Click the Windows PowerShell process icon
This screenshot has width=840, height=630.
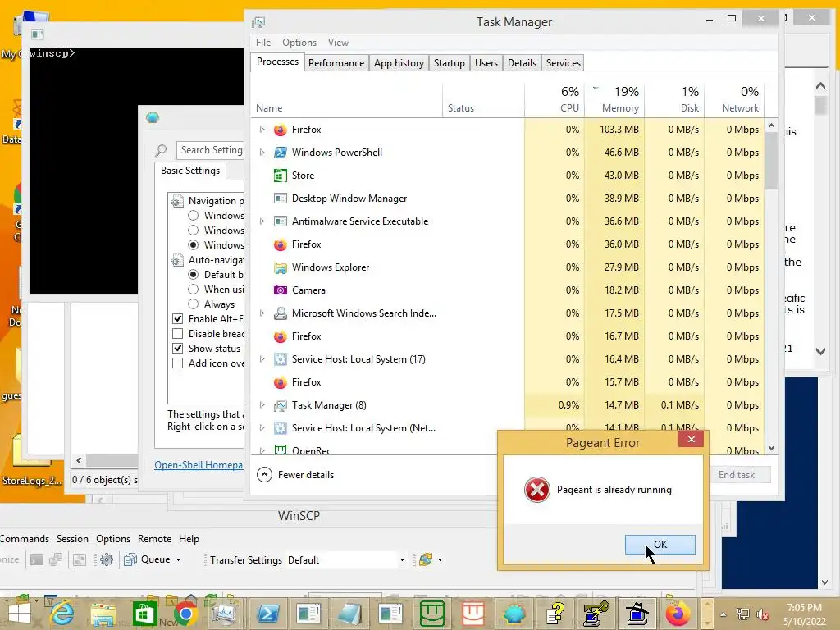click(x=281, y=152)
